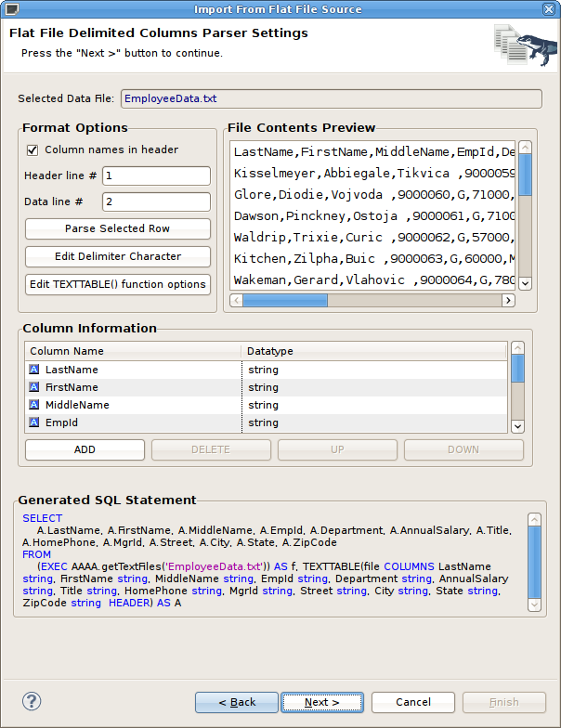Image resolution: width=561 pixels, height=728 pixels.
Task: Click the EmpId column type icon
Action: click(33, 422)
